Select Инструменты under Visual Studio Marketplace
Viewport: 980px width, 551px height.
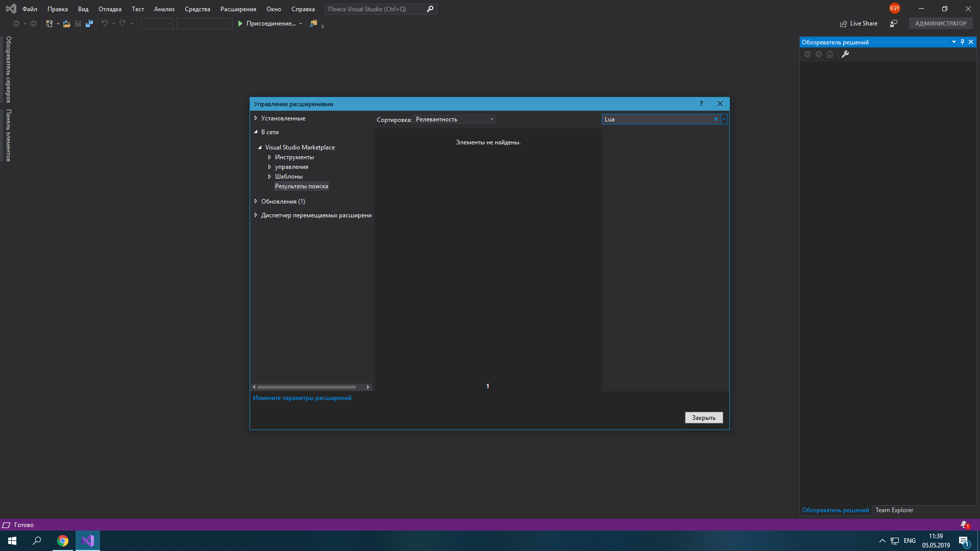click(x=294, y=157)
